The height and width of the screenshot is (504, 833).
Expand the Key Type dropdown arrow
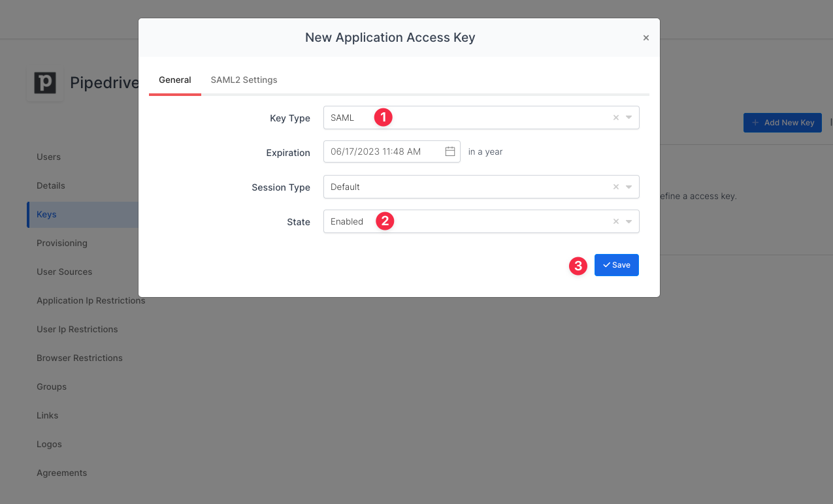629,118
